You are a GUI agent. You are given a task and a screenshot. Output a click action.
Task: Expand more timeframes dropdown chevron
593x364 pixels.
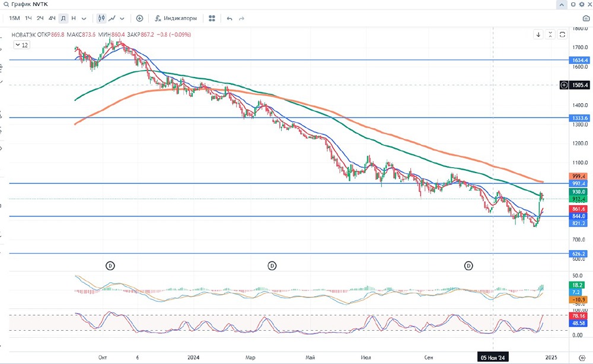coord(84,18)
